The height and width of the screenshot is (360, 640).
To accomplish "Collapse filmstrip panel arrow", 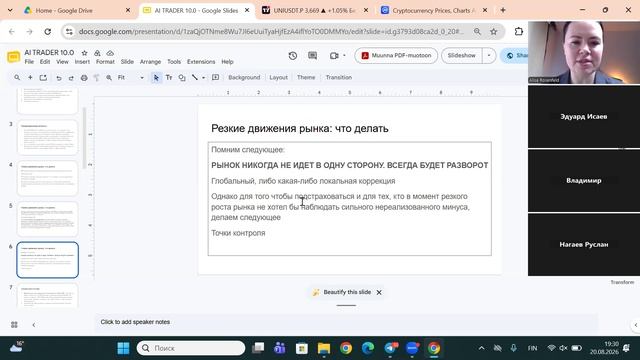I will coord(33,325).
